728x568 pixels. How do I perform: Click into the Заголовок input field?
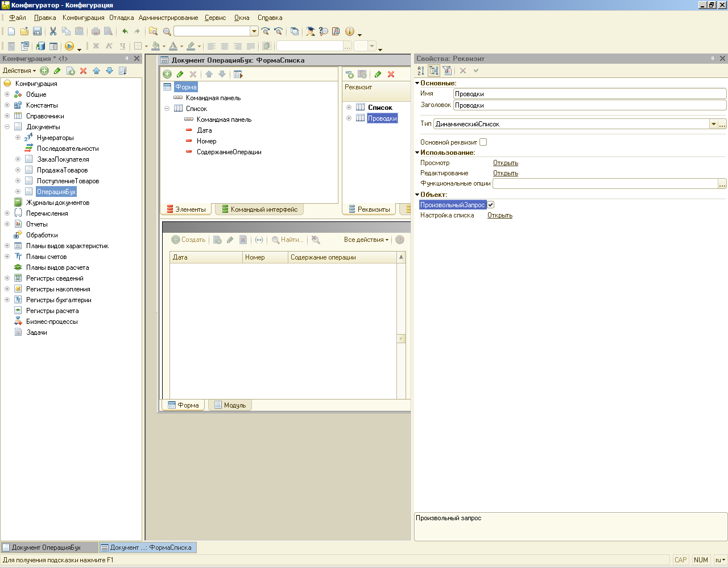pyautogui.click(x=589, y=105)
